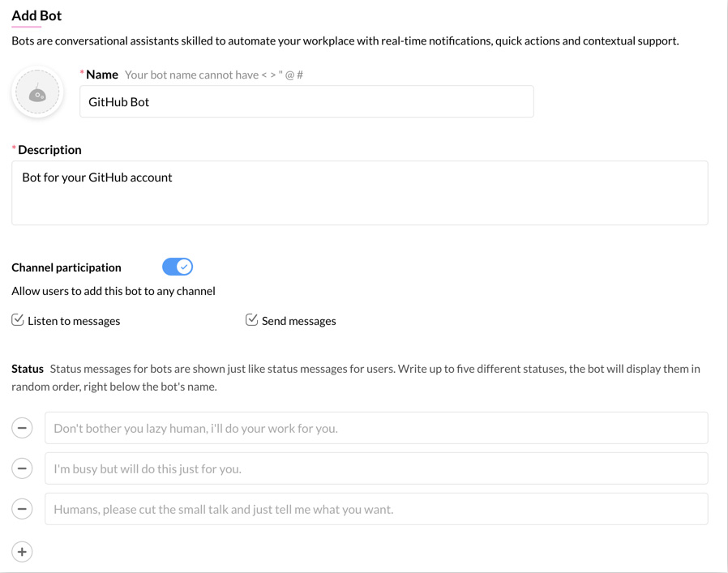Click the 'Send messages' label text

pyautogui.click(x=298, y=321)
